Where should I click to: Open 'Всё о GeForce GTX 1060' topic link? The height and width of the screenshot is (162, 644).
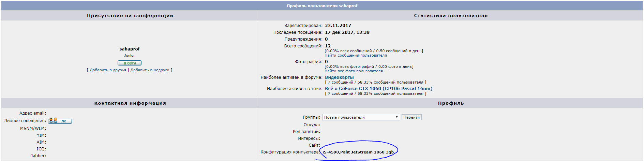pyautogui.click(x=378, y=89)
